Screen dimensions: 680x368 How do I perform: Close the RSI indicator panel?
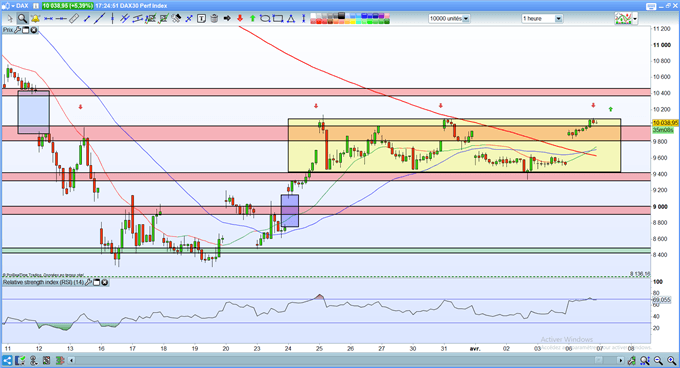point(105,283)
